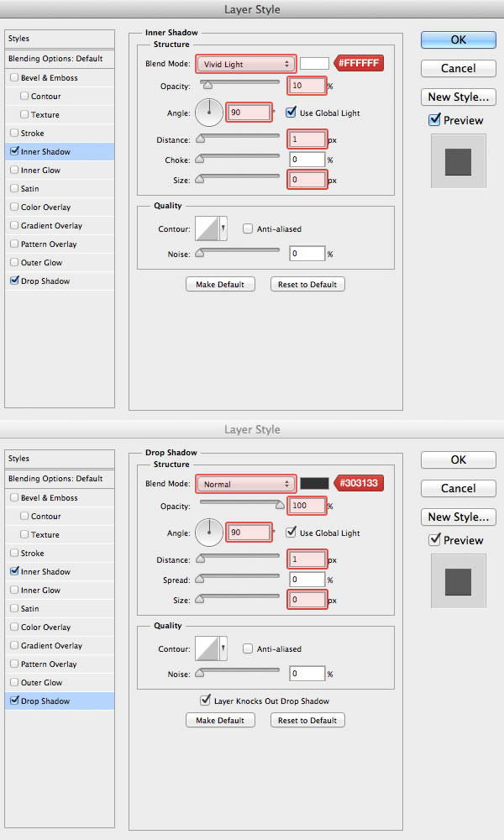Click the Choke value field
Image resolution: width=504 pixels, height=840 pixels.
(x=307, y=160)
